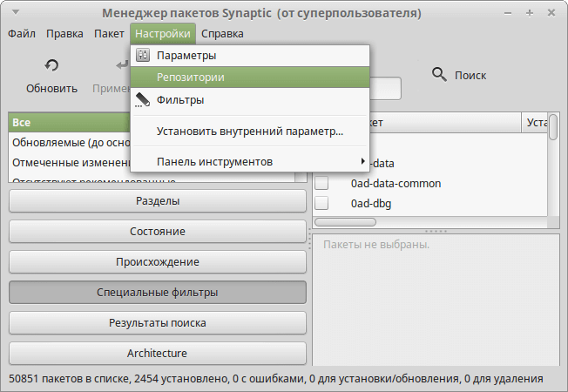Image resolution: width=568 pixels, height=392 pixels.
Task: Click the Специальные фильтры button
Action: point(158,292)
